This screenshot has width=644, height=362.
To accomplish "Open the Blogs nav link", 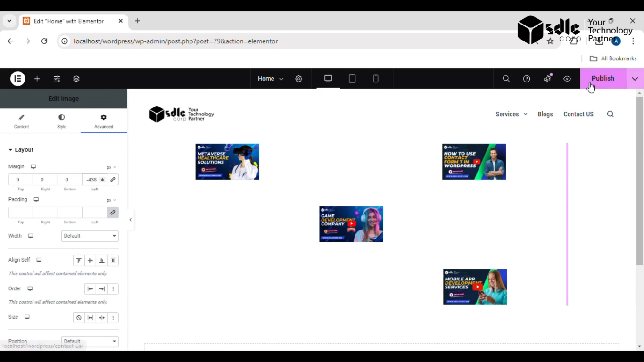I will click(545, 114).
